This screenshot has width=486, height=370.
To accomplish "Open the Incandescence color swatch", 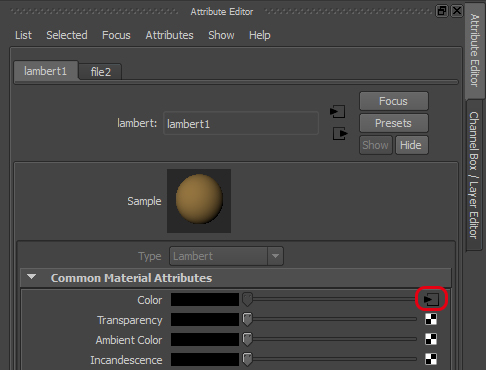I will (x=205, y=359).
